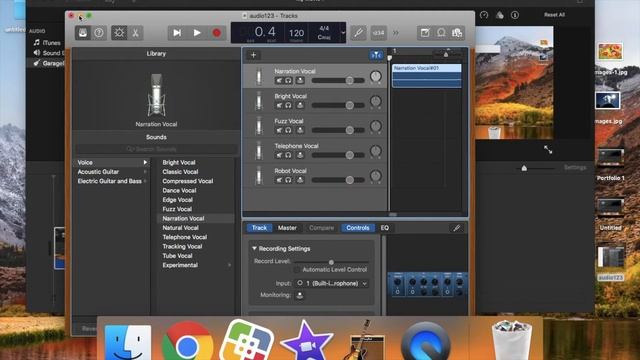Select the Narration Vocal#01 audio region
Image resolution: width=640 pixels, height=360 pixels.
(427, 76)
